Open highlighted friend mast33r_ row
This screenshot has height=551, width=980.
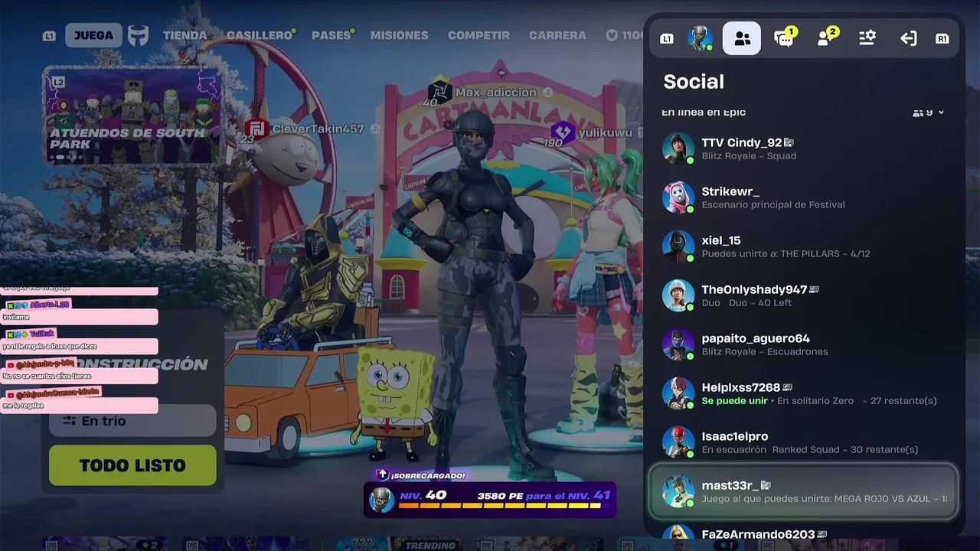click(802, 491)
